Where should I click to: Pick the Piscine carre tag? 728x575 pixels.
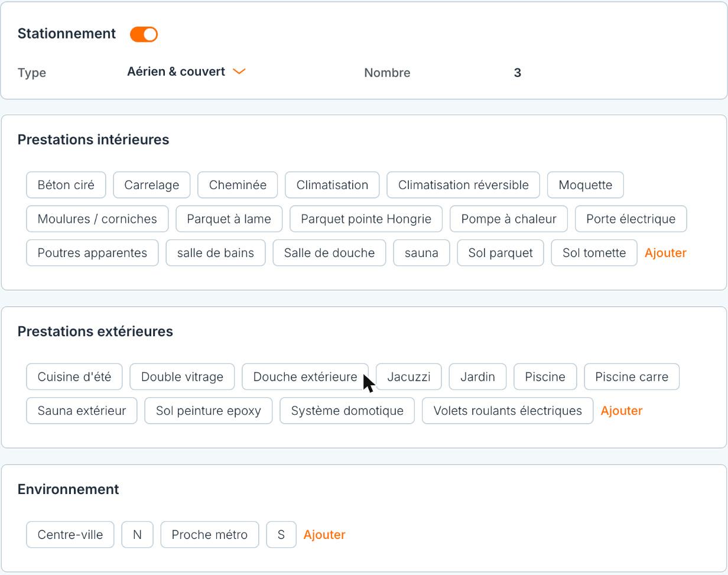[632, 377]
